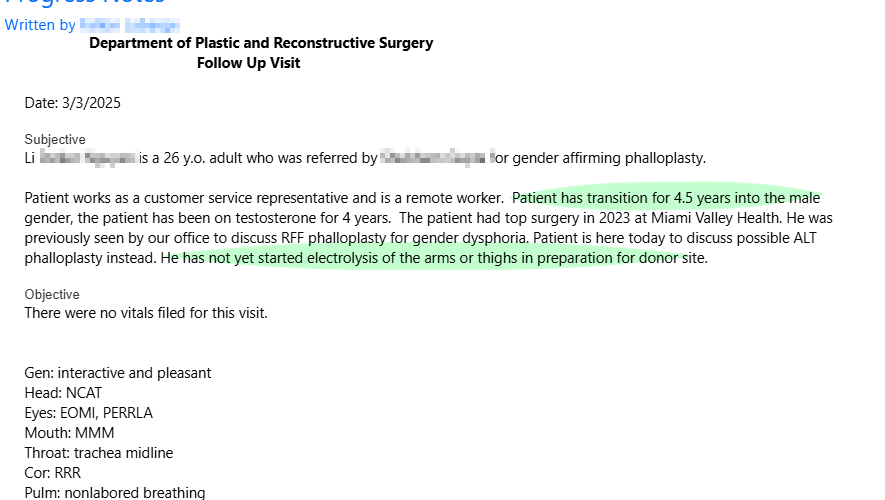Select the Subjective section label
The width and height of the screenshot is (885, 500).
55,139
